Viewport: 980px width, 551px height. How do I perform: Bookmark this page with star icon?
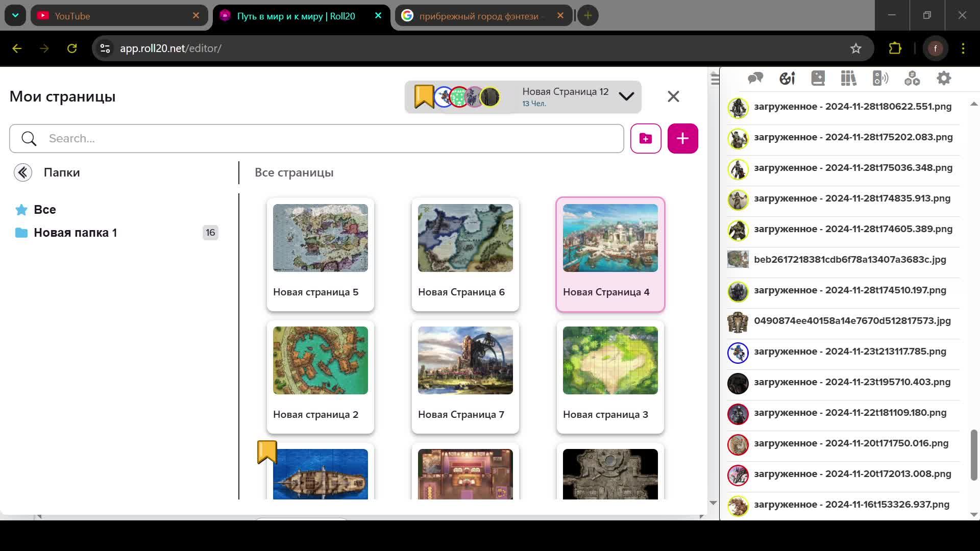pos(856,48)
